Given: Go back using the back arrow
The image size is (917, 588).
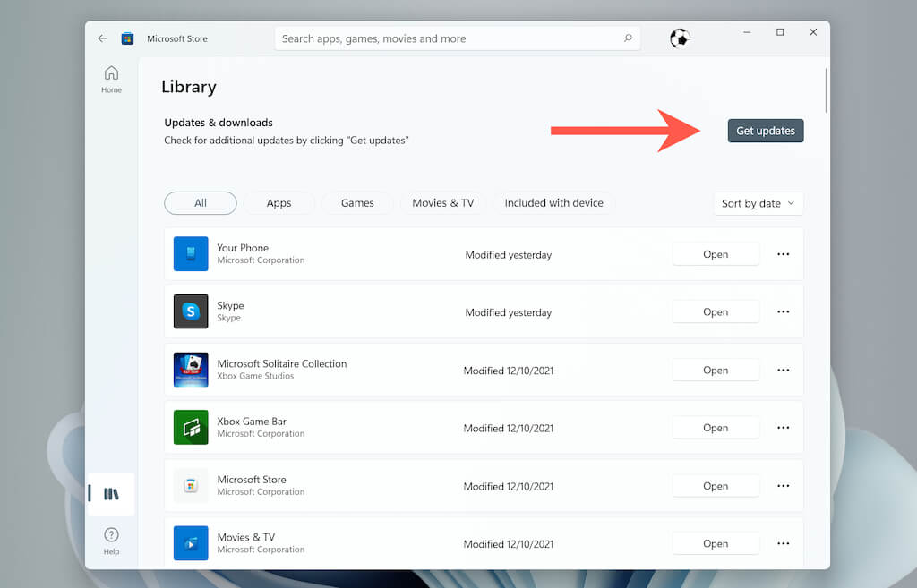Looking at the screenshot, I should [102, 38].
